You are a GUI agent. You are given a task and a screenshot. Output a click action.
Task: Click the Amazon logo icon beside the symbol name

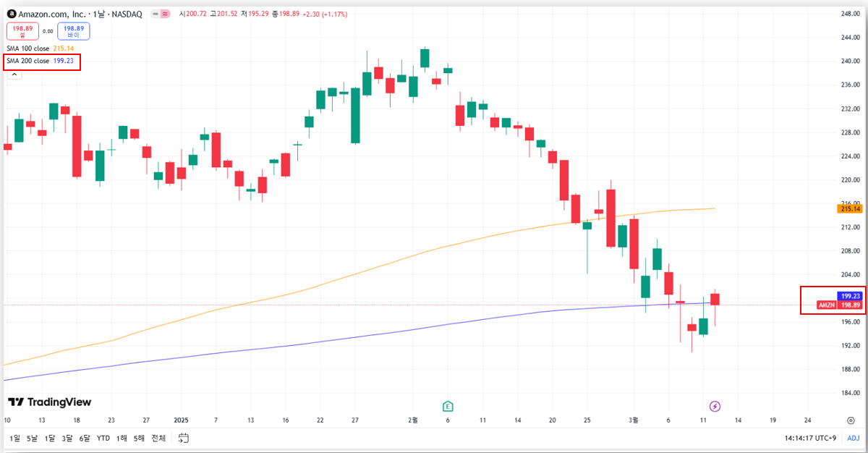click(x=12, y=14)
